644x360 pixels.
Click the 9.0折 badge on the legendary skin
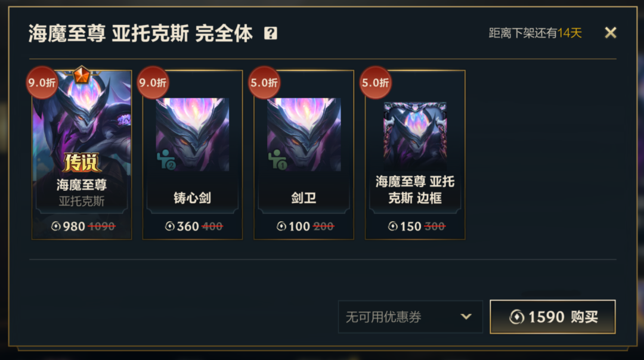point(42,82)
